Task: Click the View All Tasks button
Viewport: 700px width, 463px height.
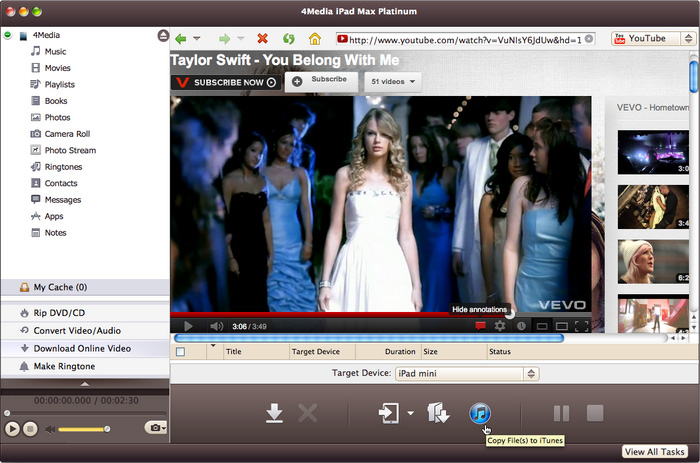Action: [x=655, y=452]
